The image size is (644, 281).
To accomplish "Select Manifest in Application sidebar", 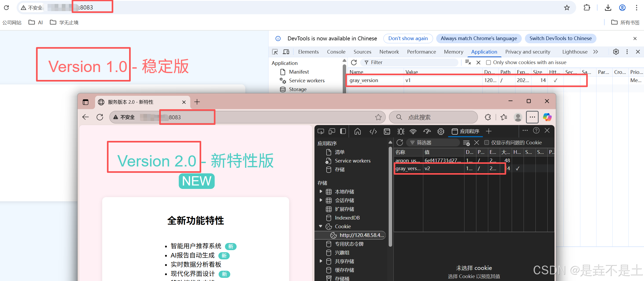I will (299, 72).
